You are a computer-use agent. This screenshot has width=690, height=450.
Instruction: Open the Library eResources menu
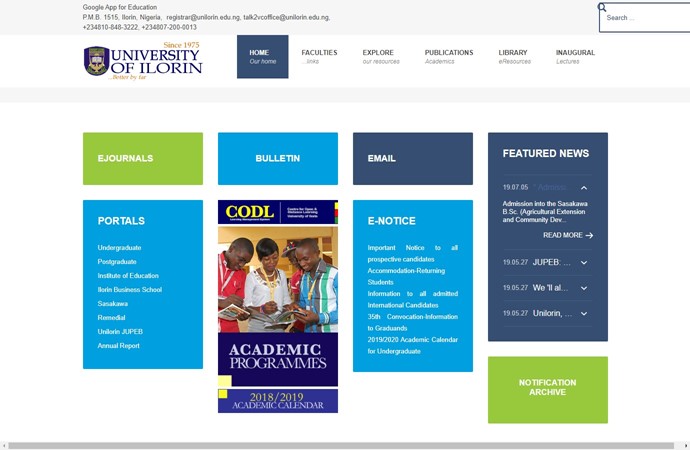[514, 57]
